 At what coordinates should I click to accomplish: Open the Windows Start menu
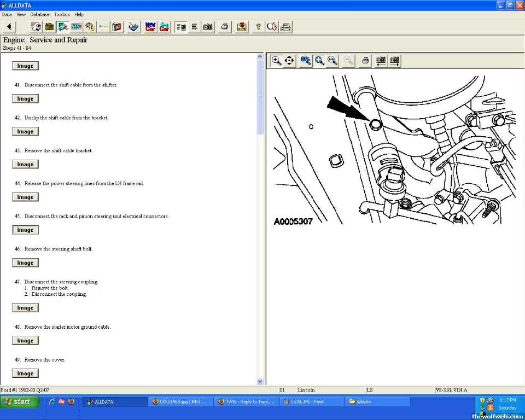click(20, 401)
